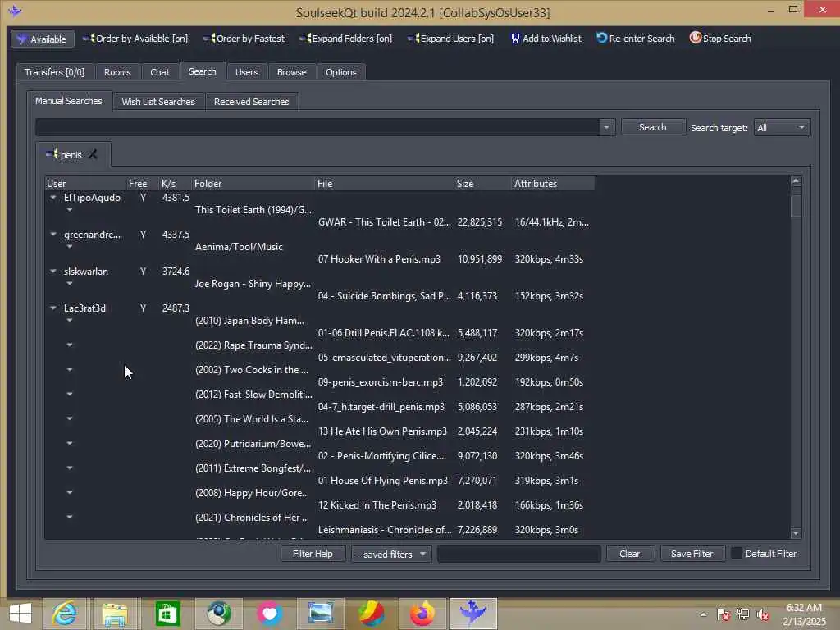This screenshot has height=630, width=840.
Task: Open the Windows Start button
Action: 20,614
